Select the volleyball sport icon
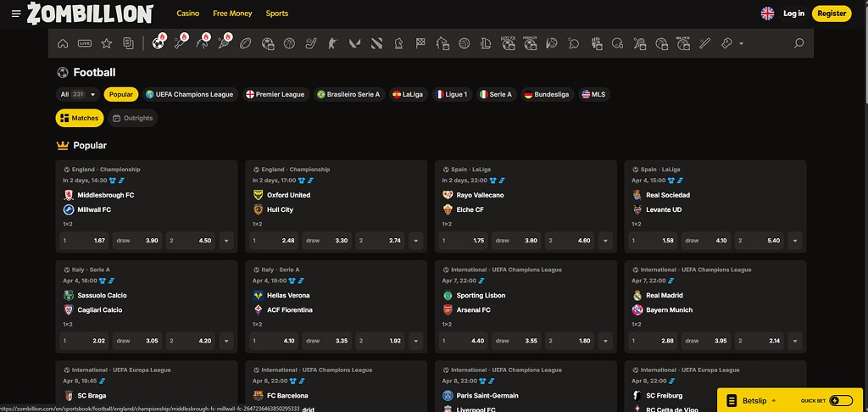 pyautogui.click(x=464, y=43)
